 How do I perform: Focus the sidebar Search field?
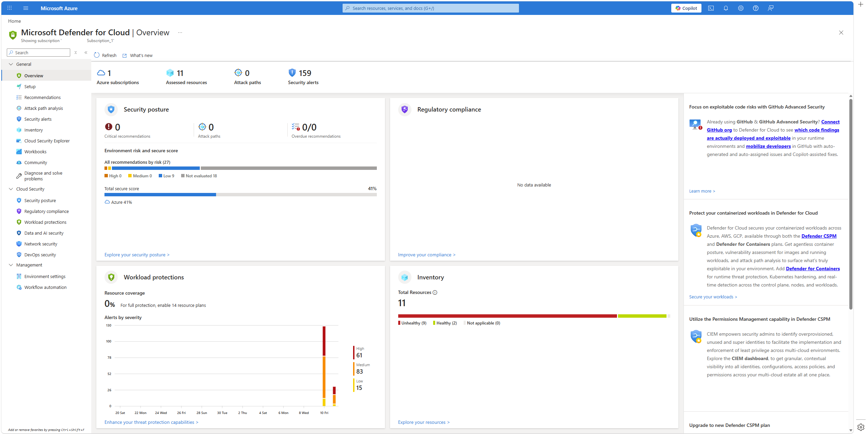[38, 53]
